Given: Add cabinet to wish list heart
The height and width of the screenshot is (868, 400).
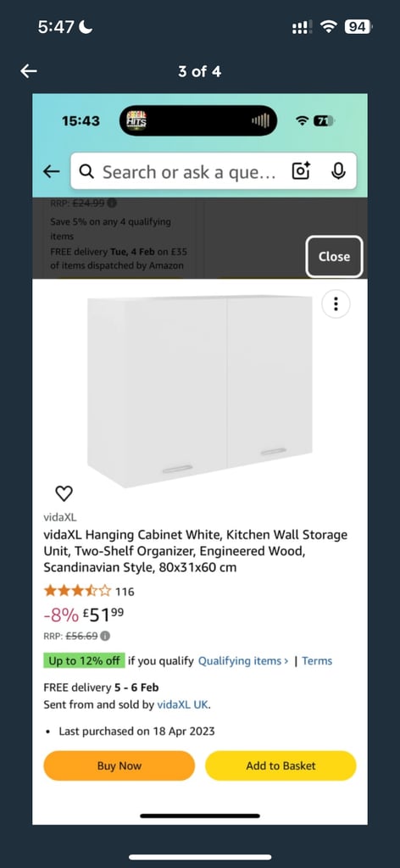Looking at the screenshot, I should coord(64,492).
